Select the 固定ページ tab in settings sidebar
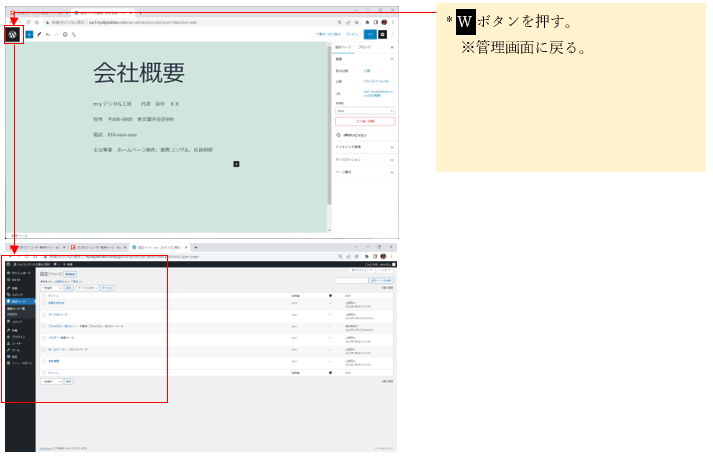 [x=343, y=47]
